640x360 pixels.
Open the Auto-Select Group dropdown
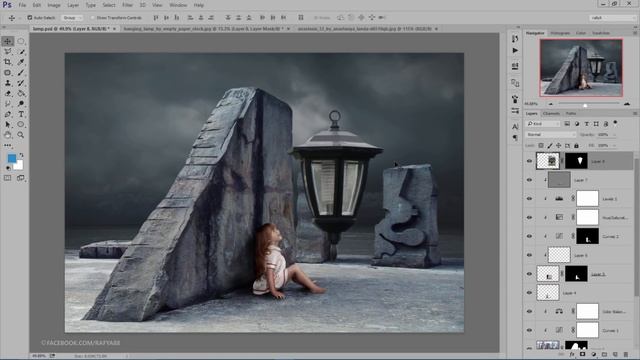pyautogui.click(x=72, y=18)
